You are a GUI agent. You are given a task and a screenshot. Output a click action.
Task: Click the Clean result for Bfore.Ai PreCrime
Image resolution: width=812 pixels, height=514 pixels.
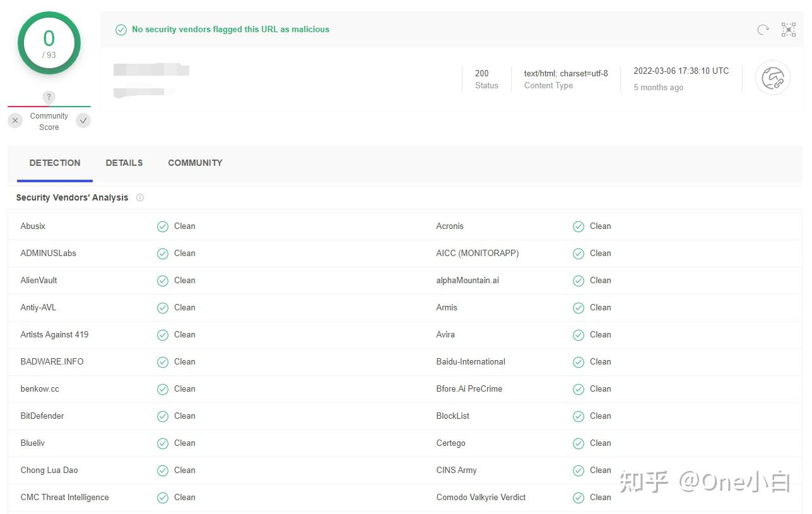point(601,388)
